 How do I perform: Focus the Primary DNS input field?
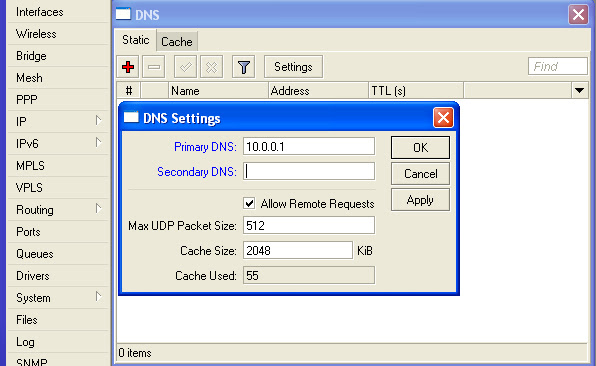tap(309, 146)
